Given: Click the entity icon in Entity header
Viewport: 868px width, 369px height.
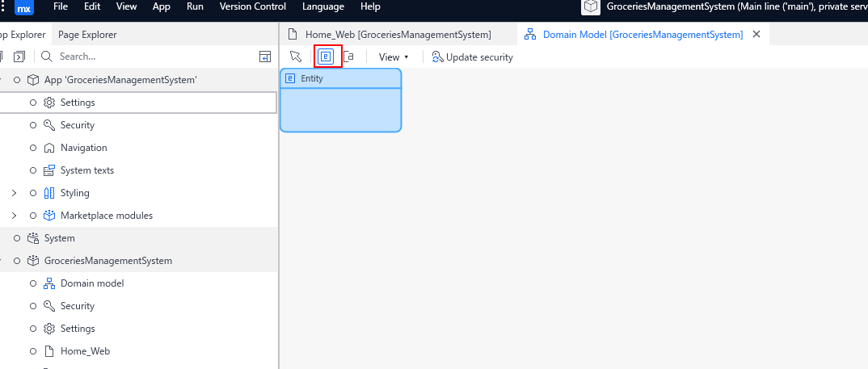Looking at the screenshot, I should click(x=289, y=78).
